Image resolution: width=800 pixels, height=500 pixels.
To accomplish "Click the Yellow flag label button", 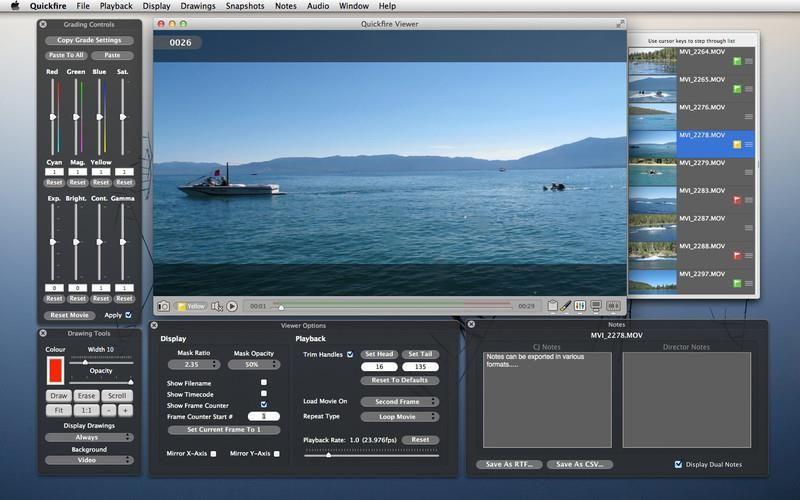I will (x=191, y=306).
